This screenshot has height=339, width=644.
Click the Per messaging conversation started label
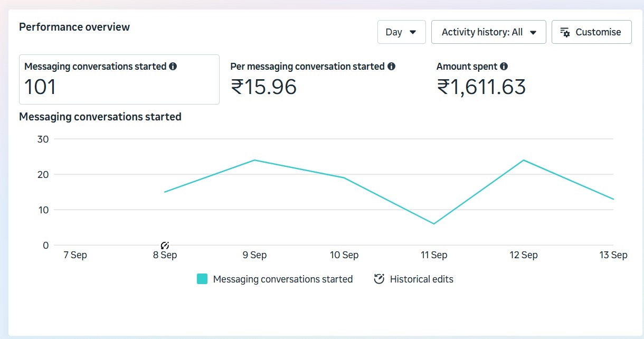308,67
